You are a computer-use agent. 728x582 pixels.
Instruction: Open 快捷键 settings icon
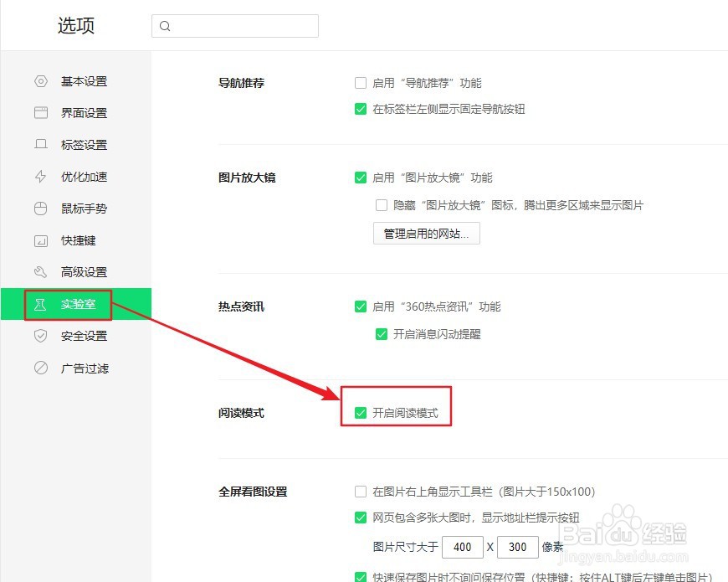(40, 240)
